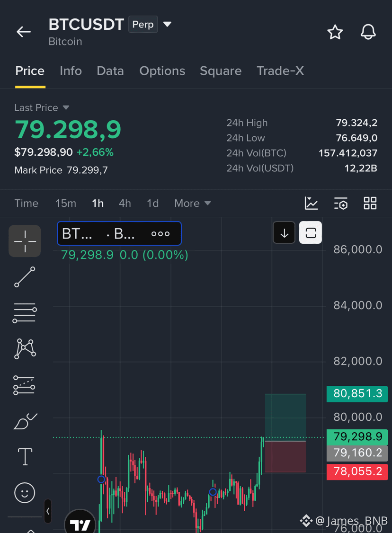
Task: Open the Options tab
Action: 162,71
